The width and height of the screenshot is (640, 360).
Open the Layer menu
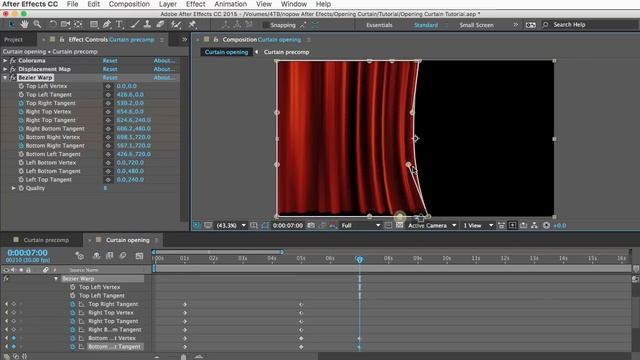(x=168, y=4)
